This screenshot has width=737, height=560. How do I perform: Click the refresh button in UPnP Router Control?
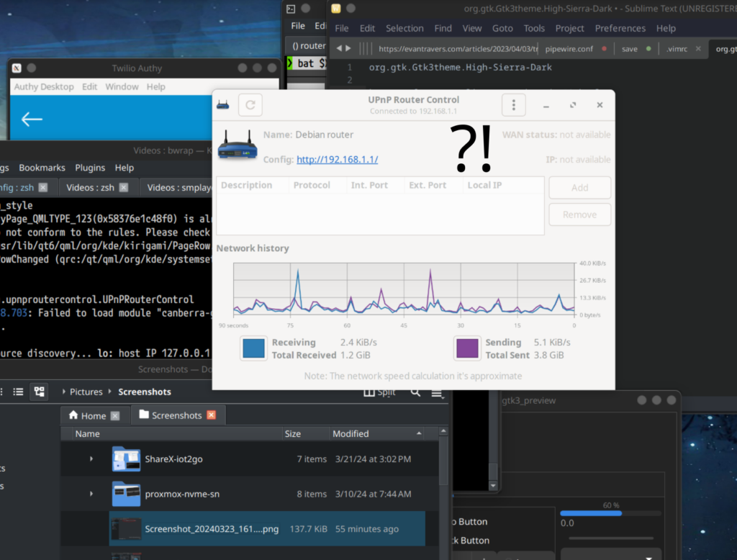click(250, 105)
